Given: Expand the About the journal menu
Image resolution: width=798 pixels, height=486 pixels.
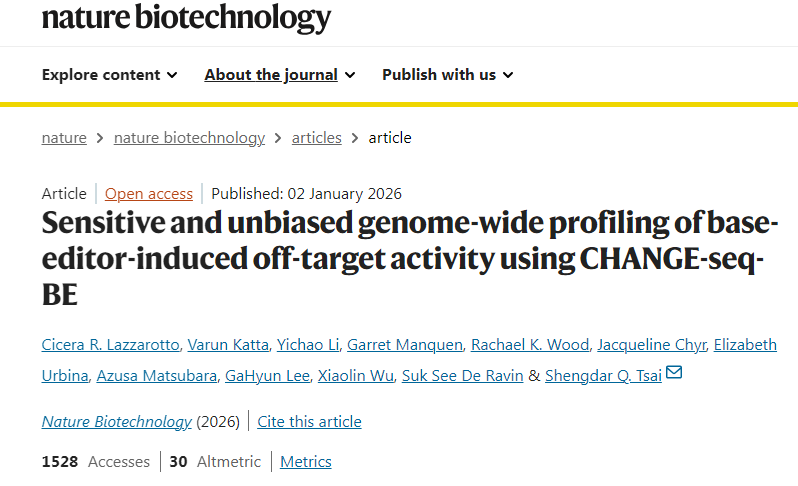Looking at the screenshot, I should tap(278, 75).
